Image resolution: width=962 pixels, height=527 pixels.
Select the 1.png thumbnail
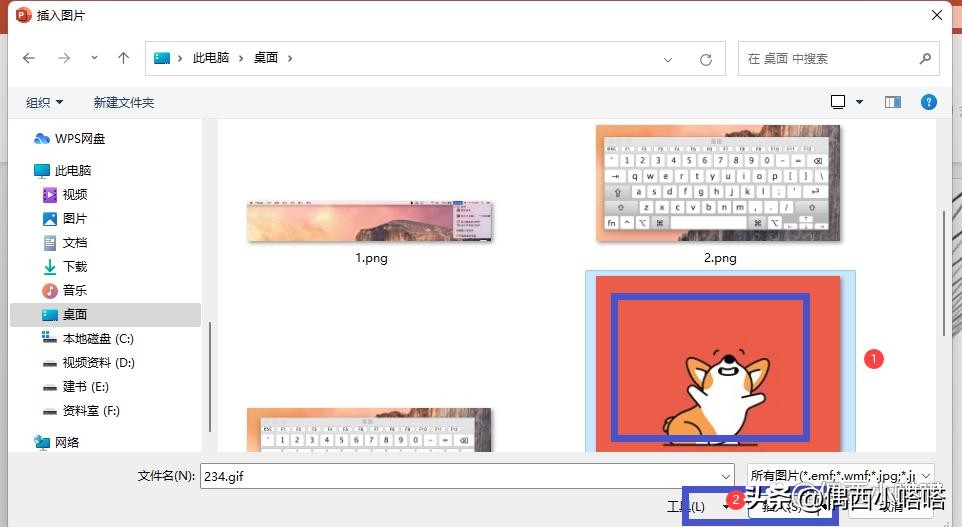click(370, 221)
